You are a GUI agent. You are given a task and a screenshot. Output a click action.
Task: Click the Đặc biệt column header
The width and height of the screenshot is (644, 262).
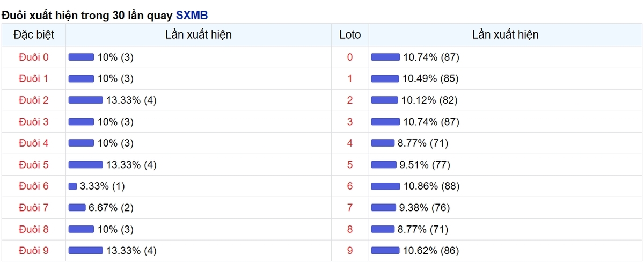tap(33, 35)
